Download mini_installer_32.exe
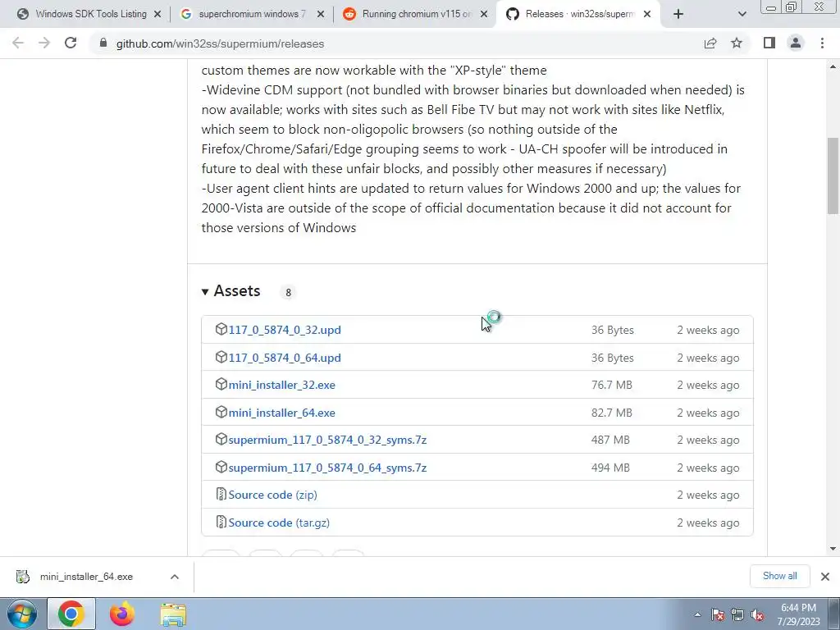The width and height of the screenshot is (840, 630). 282,386
